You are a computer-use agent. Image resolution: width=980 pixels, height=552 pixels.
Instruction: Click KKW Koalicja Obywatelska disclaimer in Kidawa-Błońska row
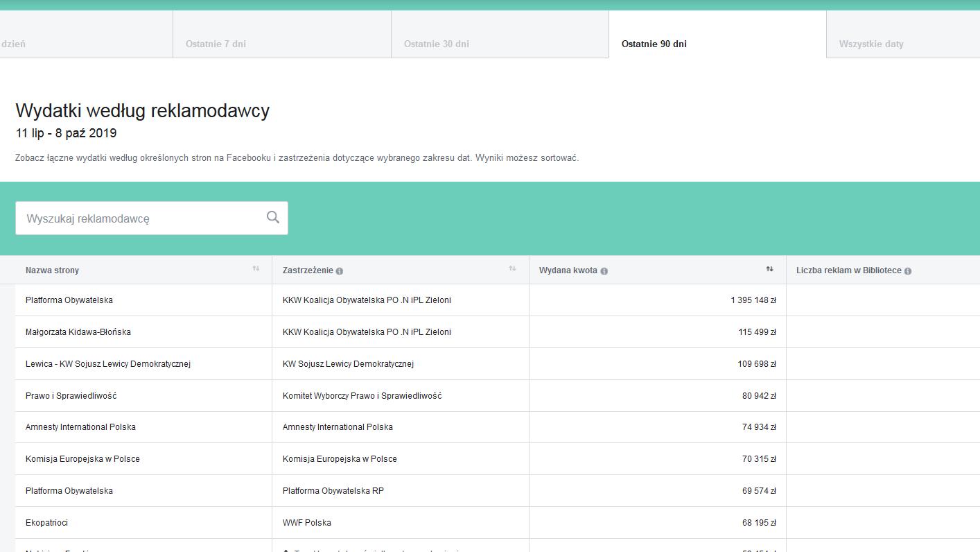367,332
